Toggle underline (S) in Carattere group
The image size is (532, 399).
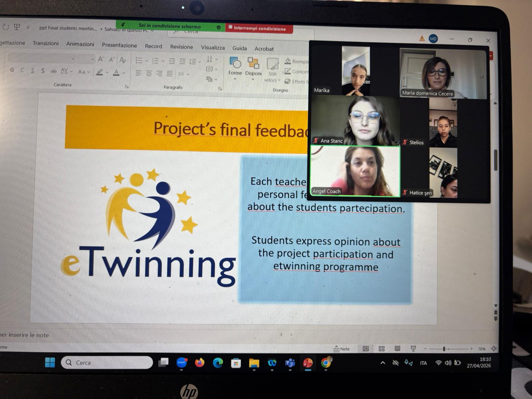[33, 70]
